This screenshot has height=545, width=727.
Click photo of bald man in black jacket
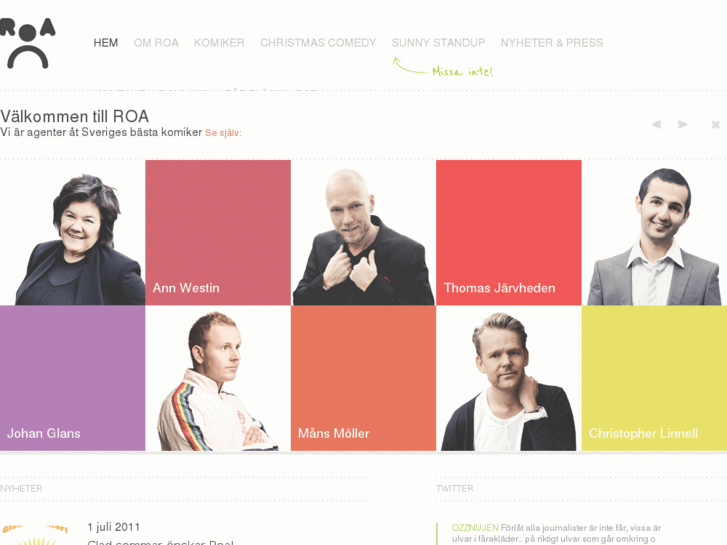pos(364,232)
